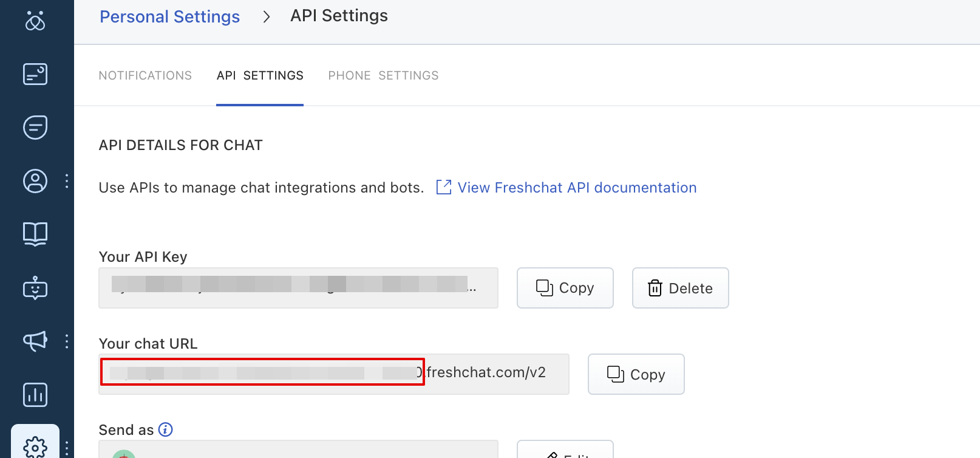This screenshot has height=458, width=980.
Task: Open the dashboard icon in sidebar
Action: click(35, 74)
